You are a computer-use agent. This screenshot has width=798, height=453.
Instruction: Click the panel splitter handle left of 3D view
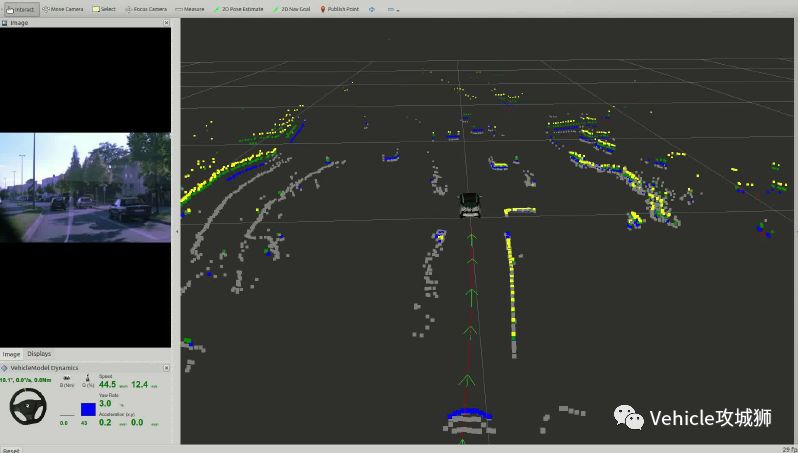(177, 232)
